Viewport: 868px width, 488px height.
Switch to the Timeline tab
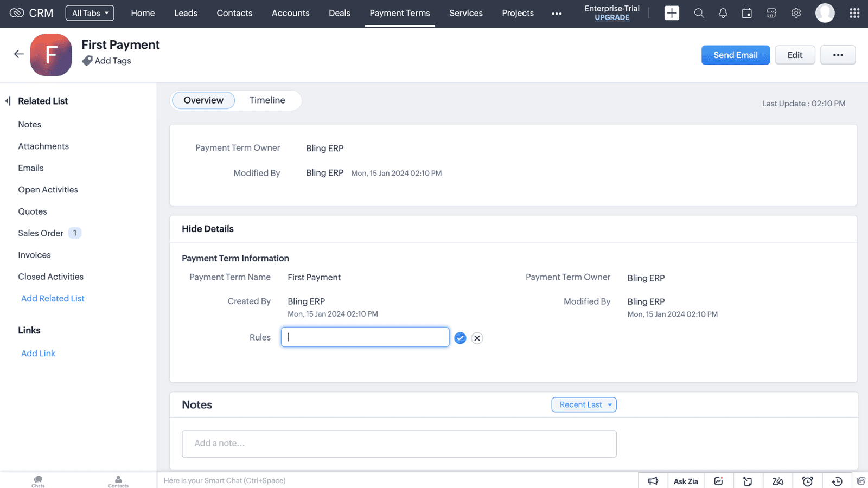click(x=267, y=100)
